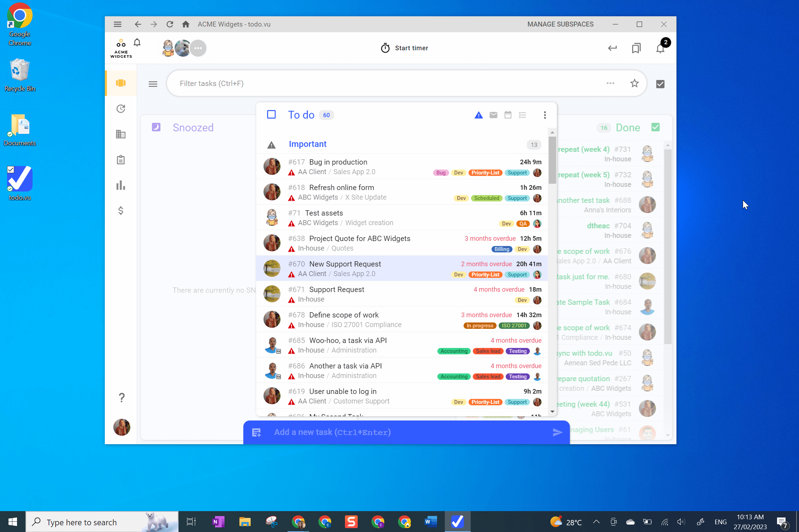This screenshot has width=799, height=532.
Task: Open the home icon in title bar
Action: [186, 24]
